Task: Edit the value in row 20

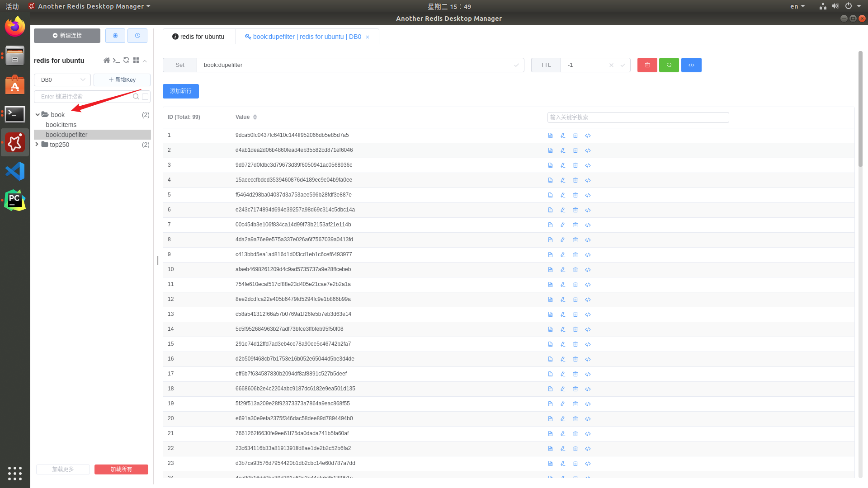Action: point(563,419)
